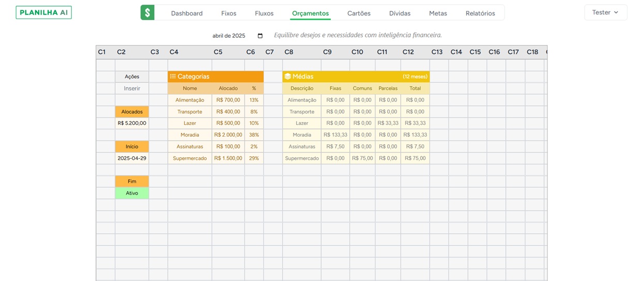Select Transporte in Categorias table
The width and height of the screenshot is (644, 281).
click(190, 112)
